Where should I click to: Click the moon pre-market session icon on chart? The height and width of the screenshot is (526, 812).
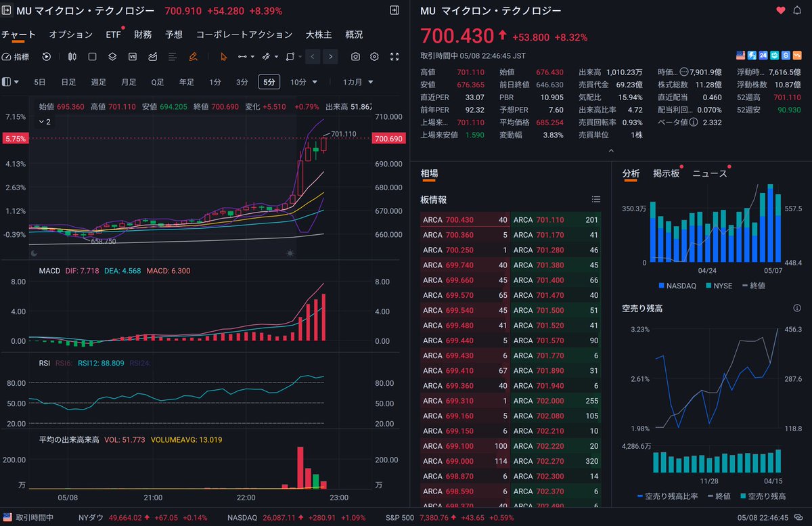pyautogui.click(x=35, y=253)
